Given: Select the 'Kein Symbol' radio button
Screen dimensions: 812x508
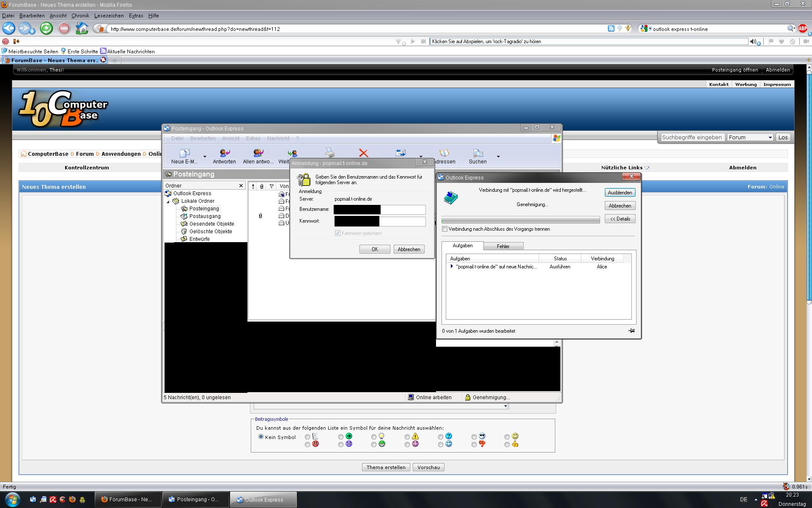Looking at the screenshot, I should 261,436.
